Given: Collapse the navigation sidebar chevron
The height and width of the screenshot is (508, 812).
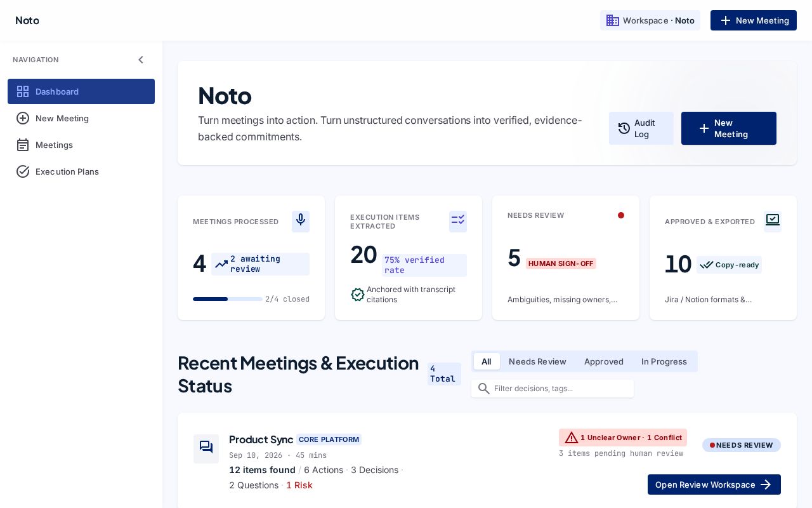Looking at the screenshot, I should point(141,60).
